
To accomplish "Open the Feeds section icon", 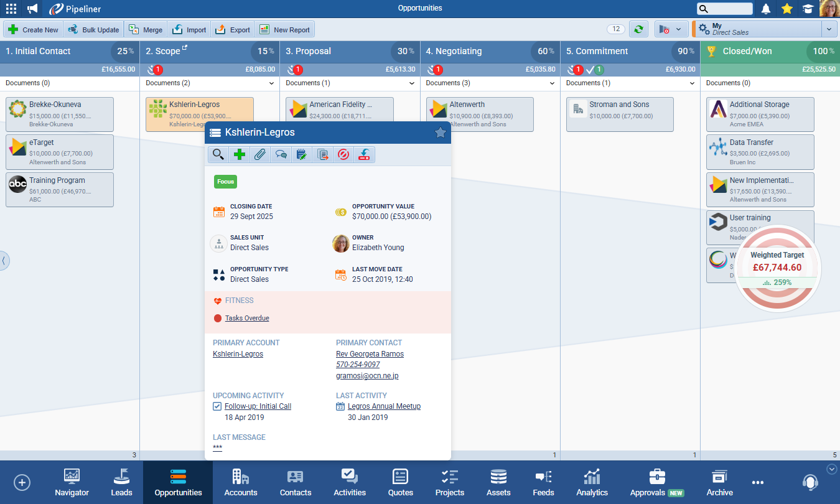I will (x=543, y=477).
